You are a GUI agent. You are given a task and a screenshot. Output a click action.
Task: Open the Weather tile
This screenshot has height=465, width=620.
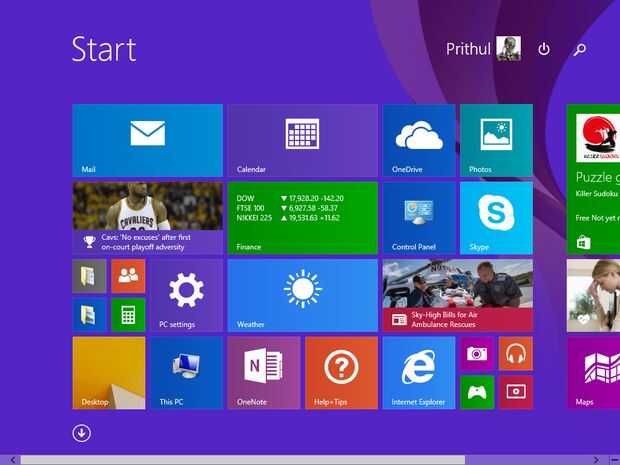tap(302, 295)
